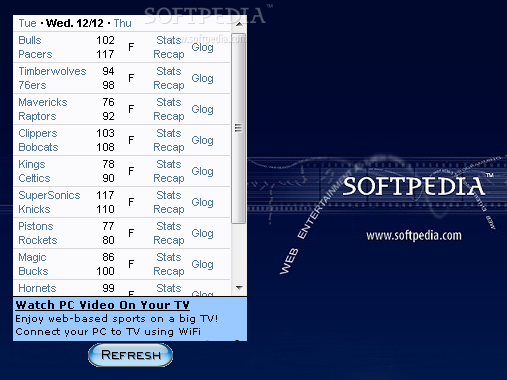Open Bulls team link
507x380 pixels.
pyautogui.click(x=30, y=40)
